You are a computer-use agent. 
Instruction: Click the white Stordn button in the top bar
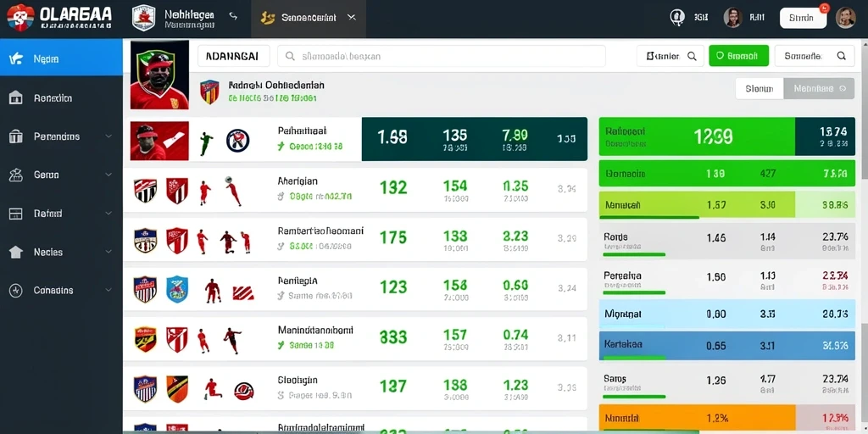click(x=803, y=18)
